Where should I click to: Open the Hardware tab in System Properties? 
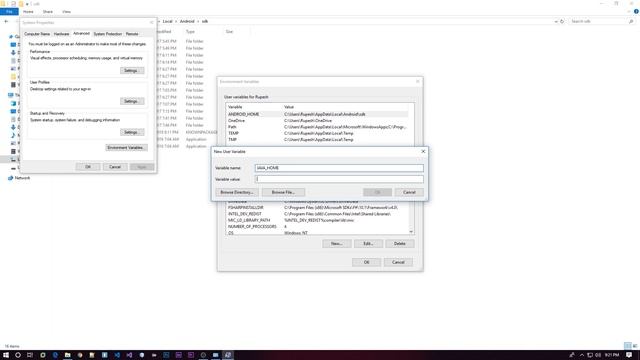pos(62,34)
